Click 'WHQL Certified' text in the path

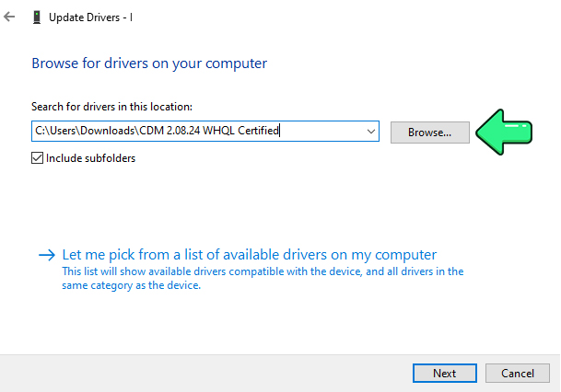coord(240,131)
